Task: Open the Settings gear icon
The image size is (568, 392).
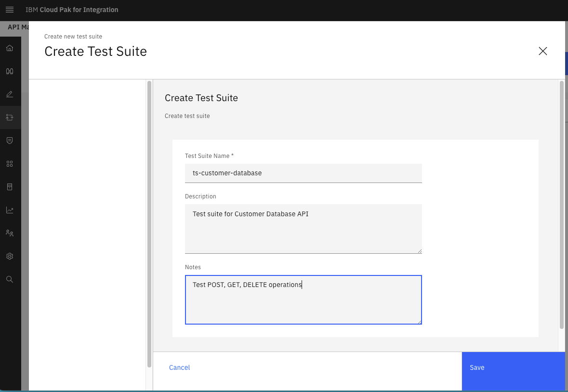Action: click(10, 256)
